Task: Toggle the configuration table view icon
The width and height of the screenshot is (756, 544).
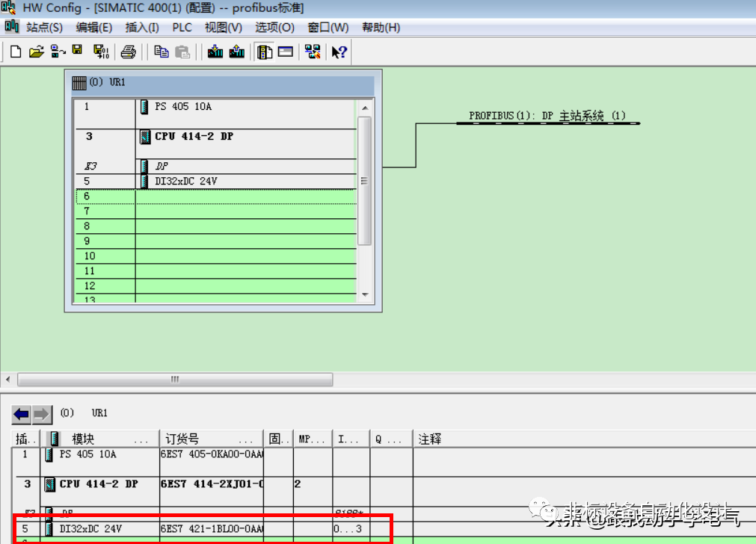Action: 286,52
